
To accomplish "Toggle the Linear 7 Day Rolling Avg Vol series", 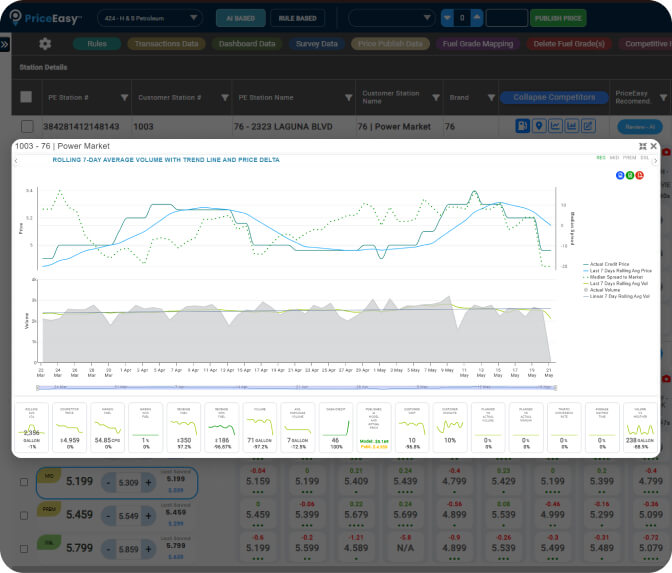I will pos(616,296).
